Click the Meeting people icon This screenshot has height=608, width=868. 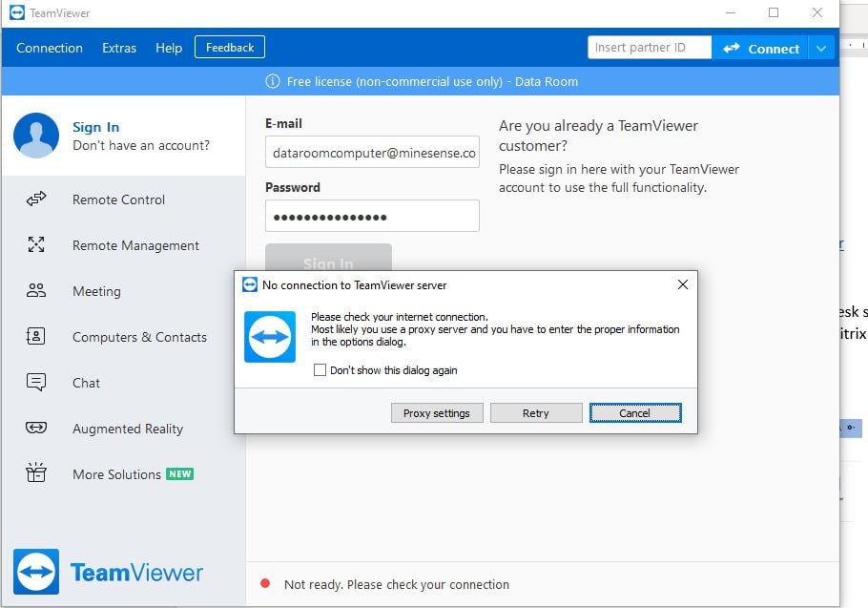(36, 290)
